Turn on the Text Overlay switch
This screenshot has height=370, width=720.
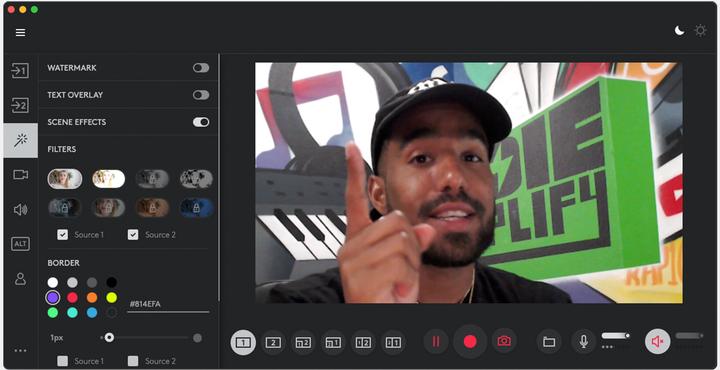(x=201, y=95)
